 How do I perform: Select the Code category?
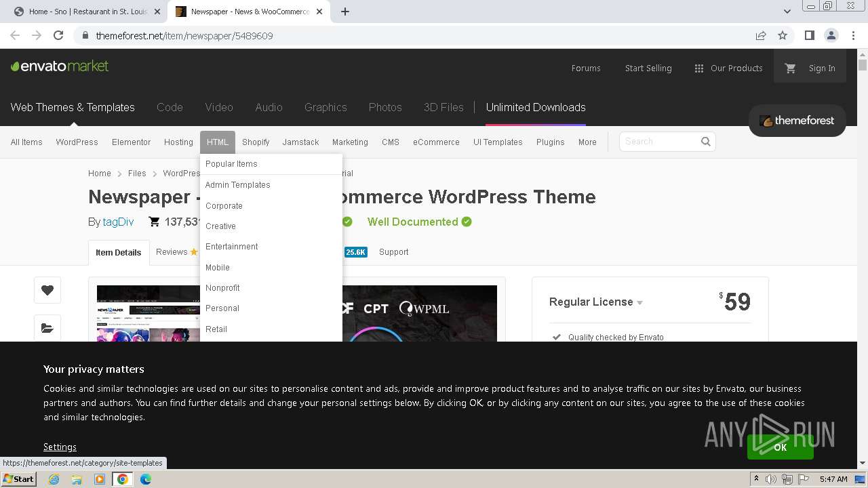(x=170, y=107)
